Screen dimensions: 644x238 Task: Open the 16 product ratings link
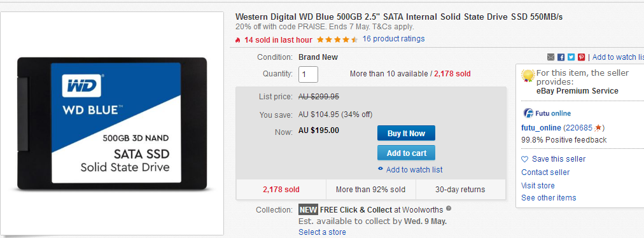pos(393,39)
